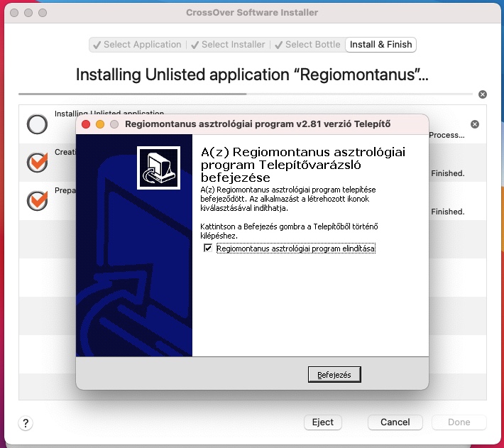Click the 'Kattintson a Befejezés gombra' instruction text

[289, 231]
